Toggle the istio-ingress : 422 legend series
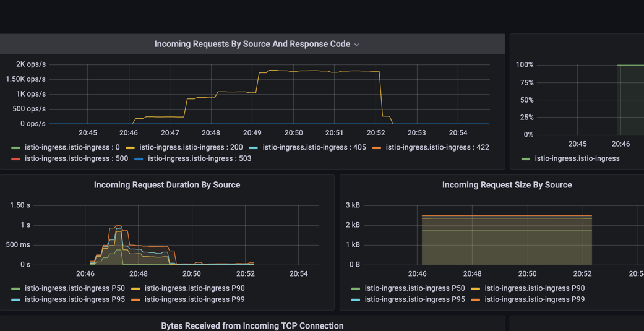 click(437, 147)
